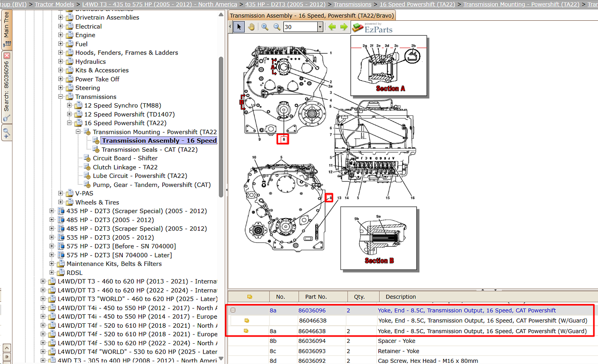Go back with the green left arrow

pos(332,27)
